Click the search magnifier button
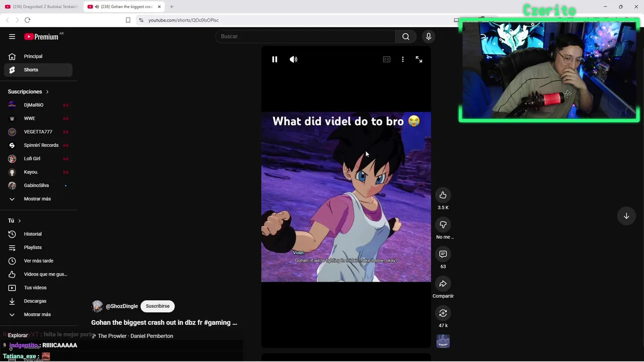Image resolution: width=644 pixels, height=362 pixels. tap(406, 36)
